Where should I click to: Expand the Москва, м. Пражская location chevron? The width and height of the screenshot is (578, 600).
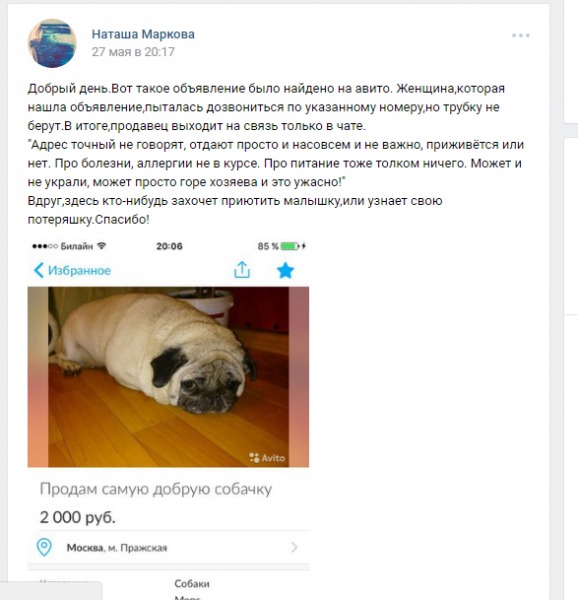point(294,547)
